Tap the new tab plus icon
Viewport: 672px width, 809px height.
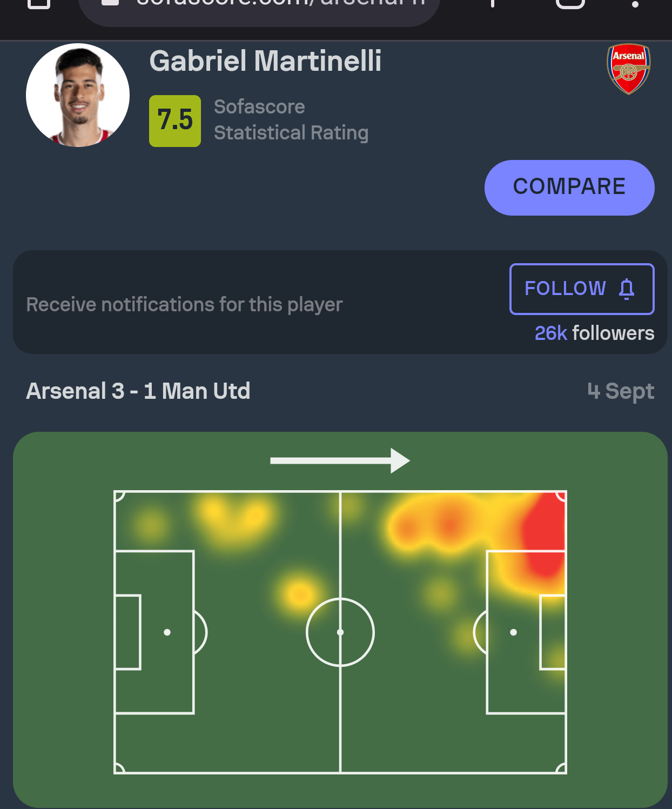[x=492, y=3]
